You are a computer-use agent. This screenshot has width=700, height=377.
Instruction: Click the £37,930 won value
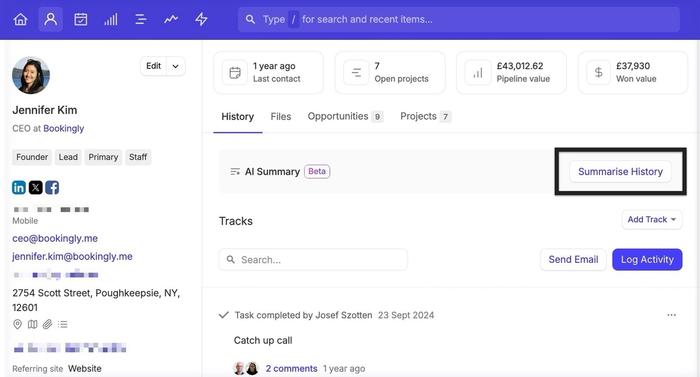tap(633, 66)
